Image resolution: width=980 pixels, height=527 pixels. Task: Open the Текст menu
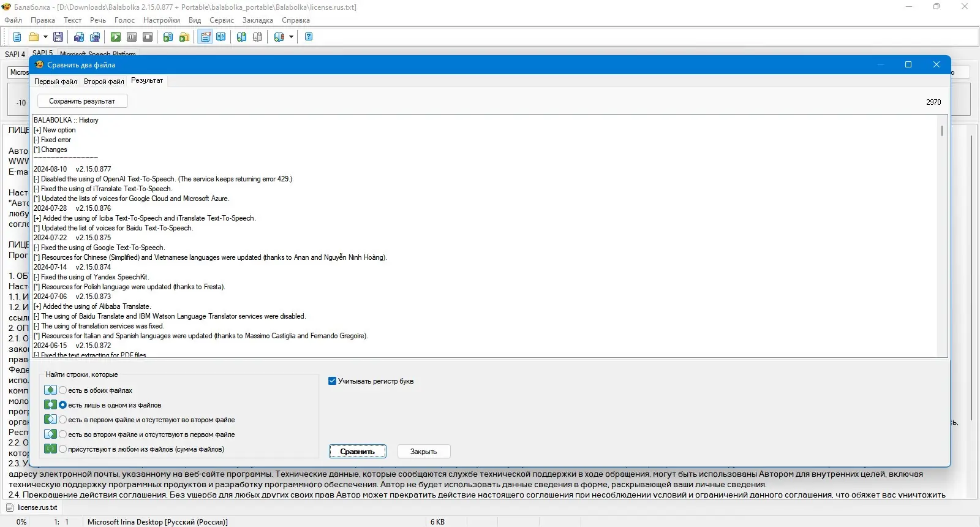tap(72, 20)
